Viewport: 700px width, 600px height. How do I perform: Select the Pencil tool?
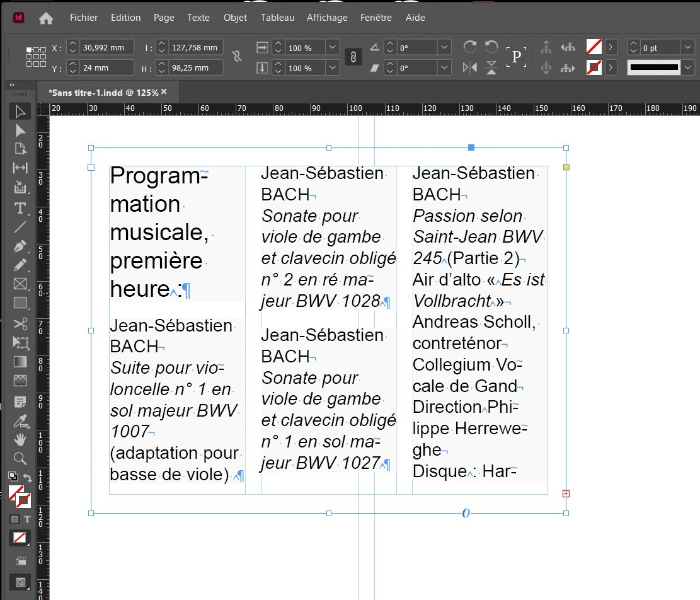pyautogui.click(x=20, y=265)
